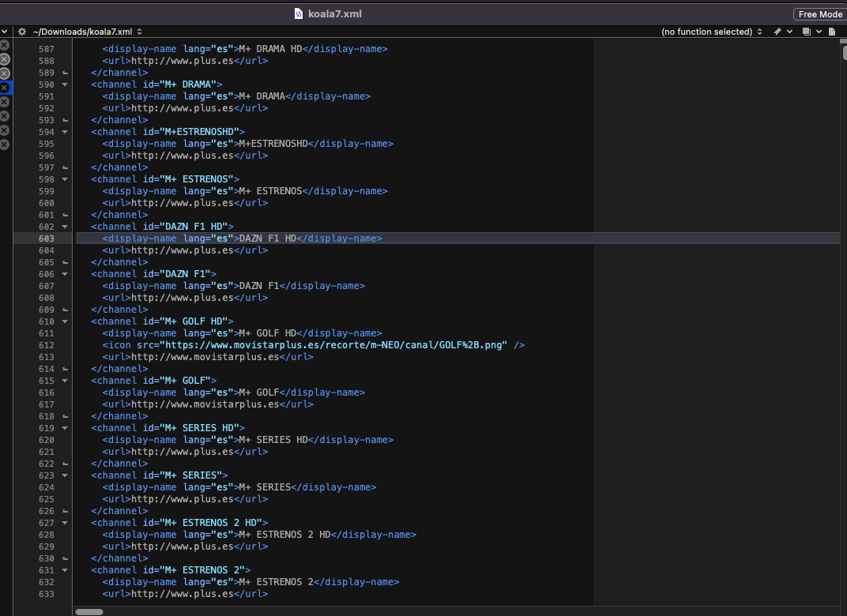Viewport: 847px width, 616px height.
Task: Click the movistarplus GOLF icon URL on line 612
Action: coord(332,345)
